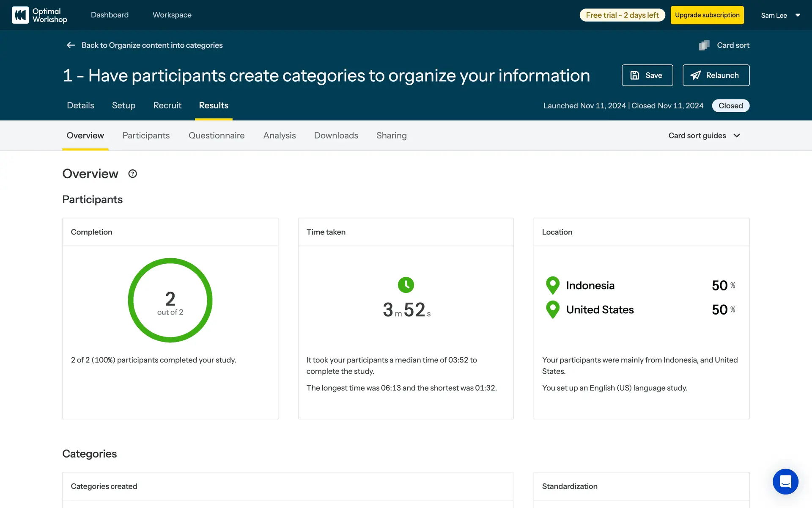Open the Sam Lee account menu
This screenshot has width=812, height=508.
click(780, 15)
